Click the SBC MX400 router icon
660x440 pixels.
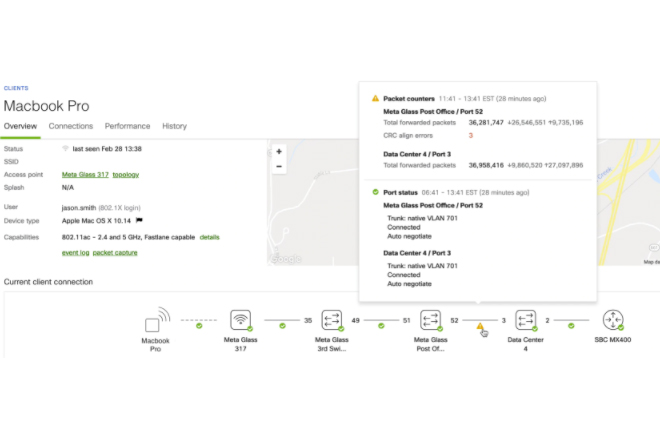[613, 321]
